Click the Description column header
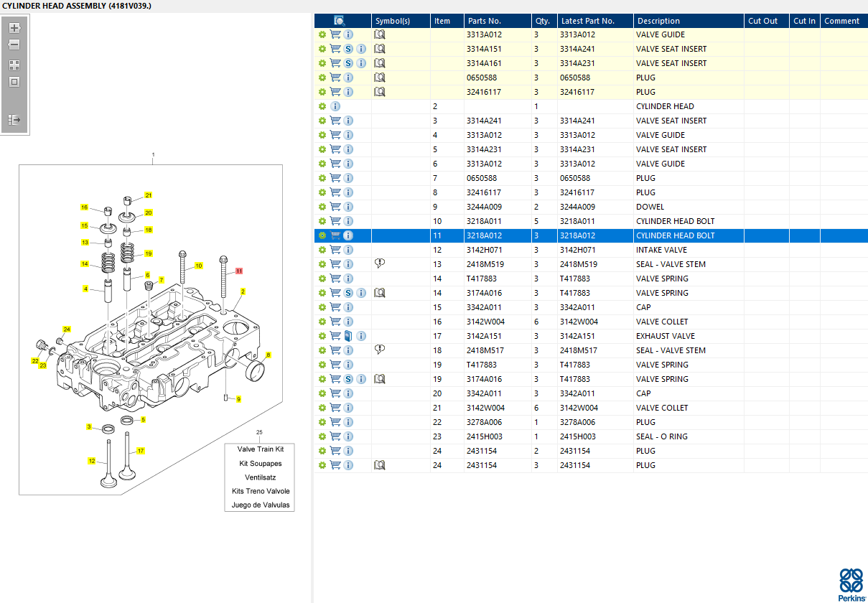This screenshot has height=603, width=868. tap(658, 21)
